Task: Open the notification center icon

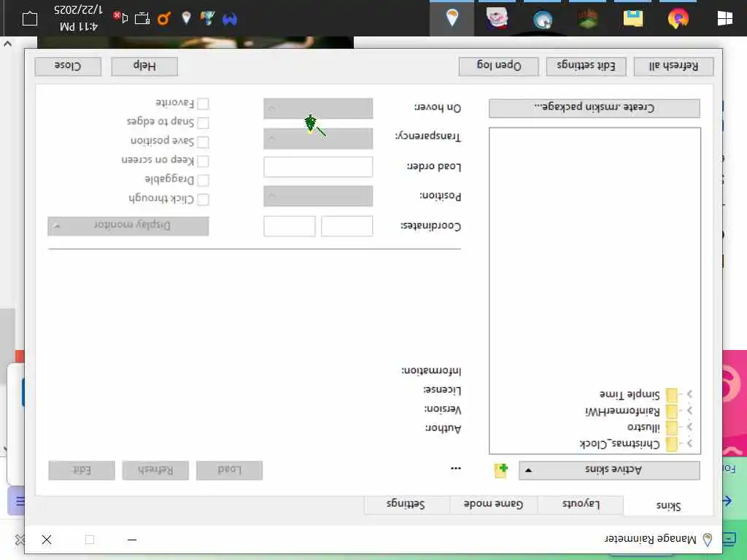Action: (29, 18)
